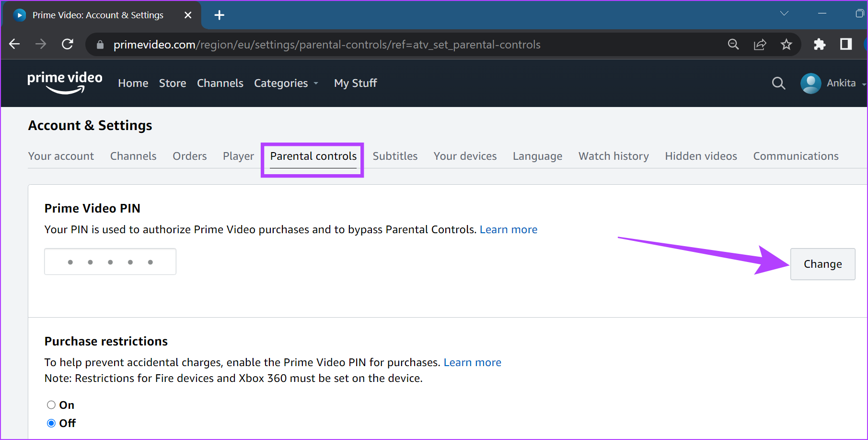Open the Watch history tab
This screenshot has width=868, height=440.
coord(613,156)
